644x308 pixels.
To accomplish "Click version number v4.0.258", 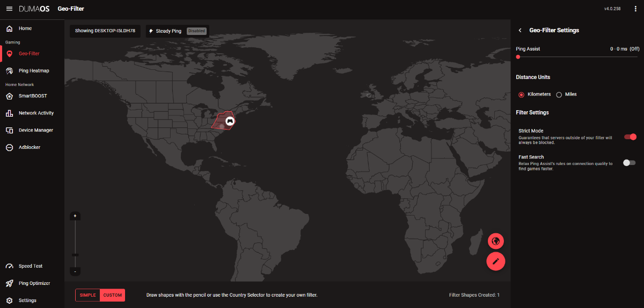I will coord(612,9).
